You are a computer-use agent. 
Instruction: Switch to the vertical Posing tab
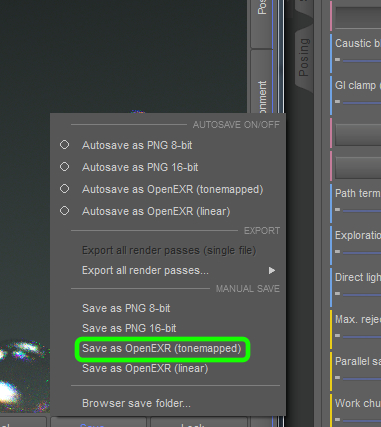coord(304,57)
